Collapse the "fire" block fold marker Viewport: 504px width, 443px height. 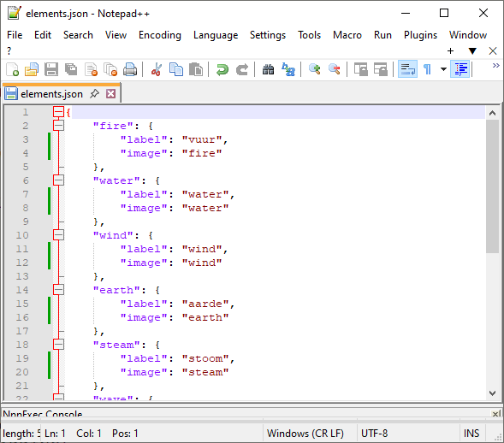(x=58, y=125)
